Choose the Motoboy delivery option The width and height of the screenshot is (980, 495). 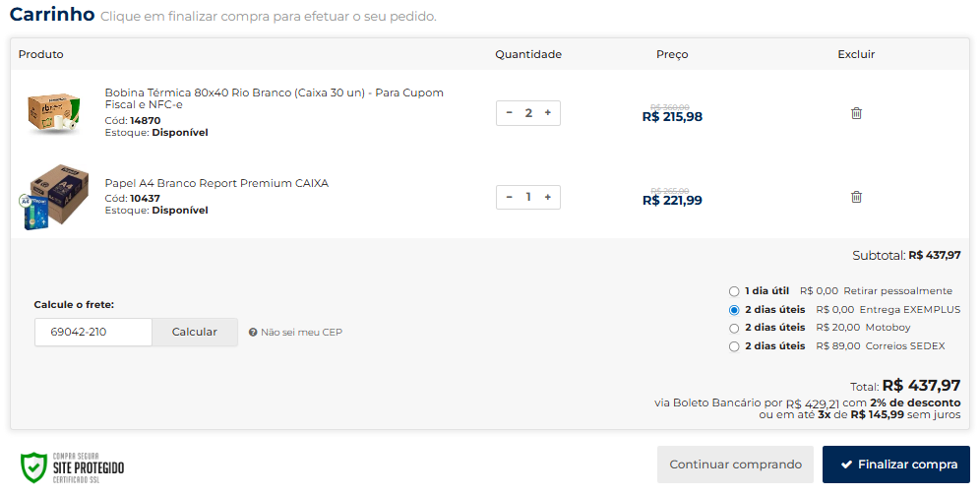coord(734,328)
